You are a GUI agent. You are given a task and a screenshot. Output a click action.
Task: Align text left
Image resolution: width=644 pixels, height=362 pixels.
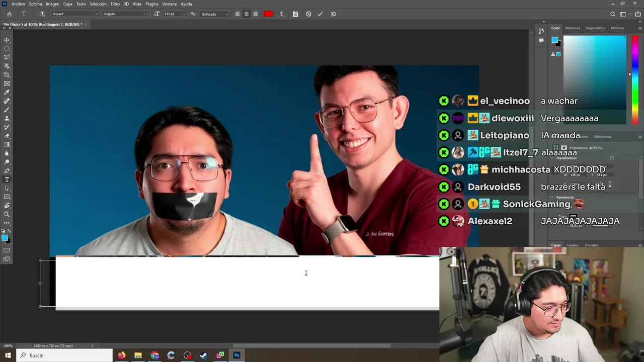[x=237, y=14]
